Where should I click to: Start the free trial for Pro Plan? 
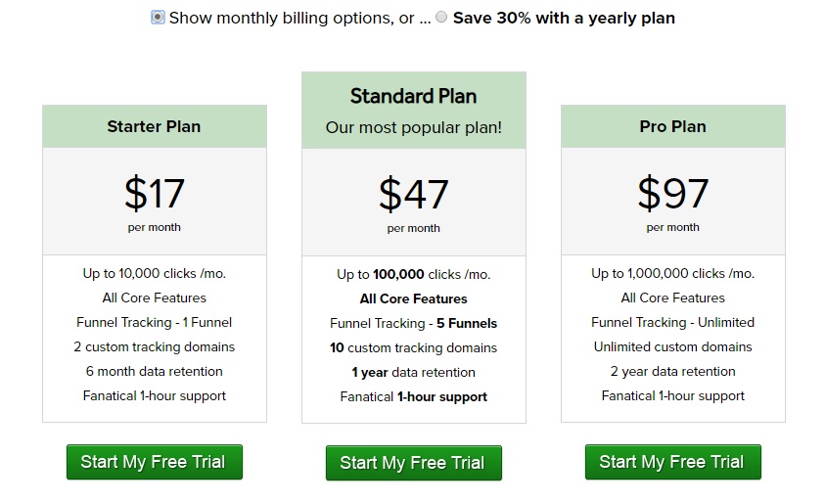[672, 462]
